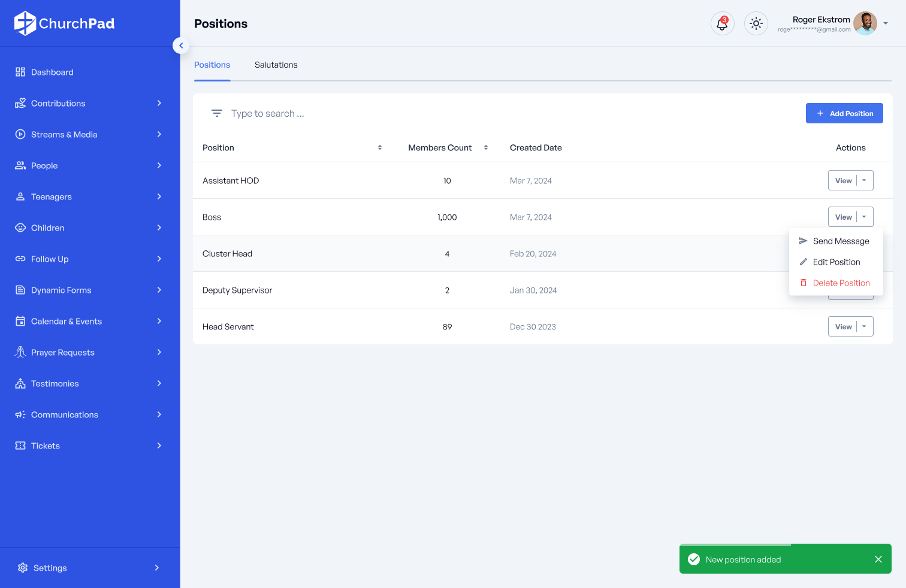
Task: Click the ChurchPad logo
Action: tap(65, 23)
